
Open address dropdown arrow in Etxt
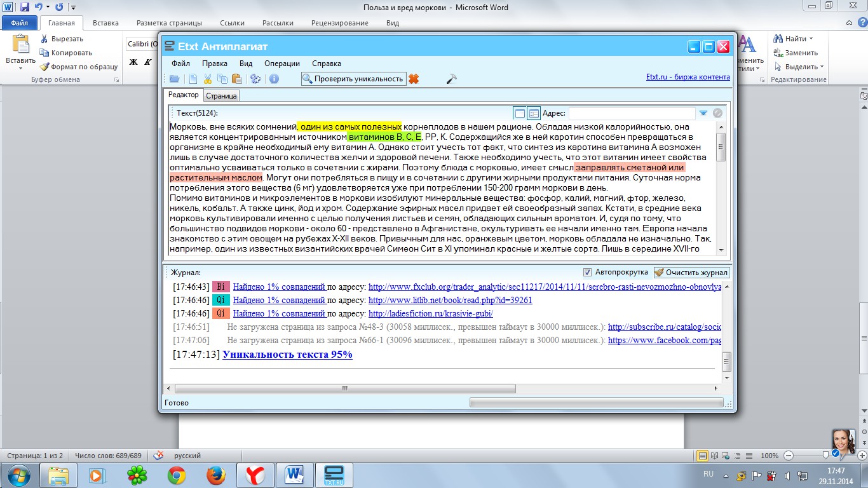[703, 113]
